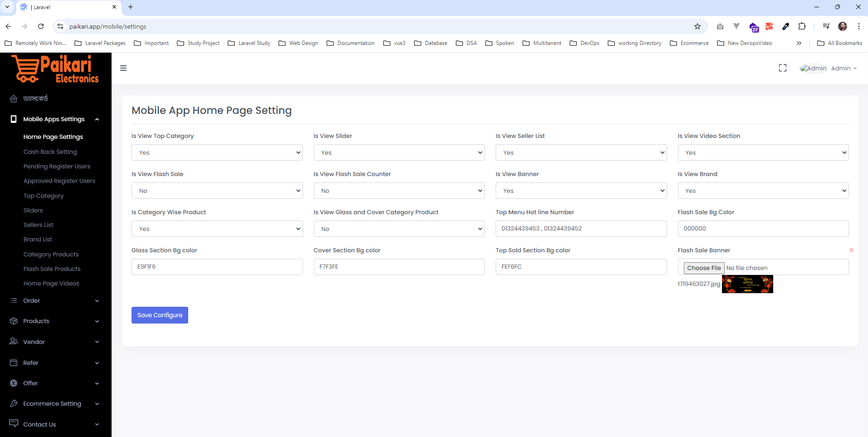
Task: Open Chrome profile avatar
Action: [843, 26]
